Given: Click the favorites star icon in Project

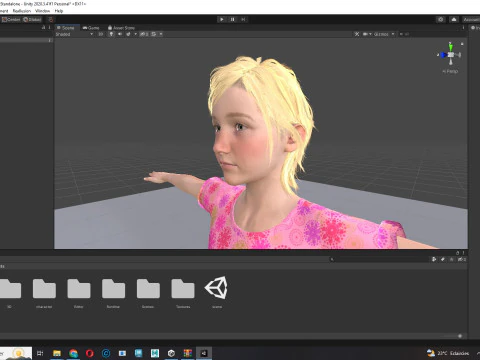Looking at the screenshot, I should tap(452, 259).
